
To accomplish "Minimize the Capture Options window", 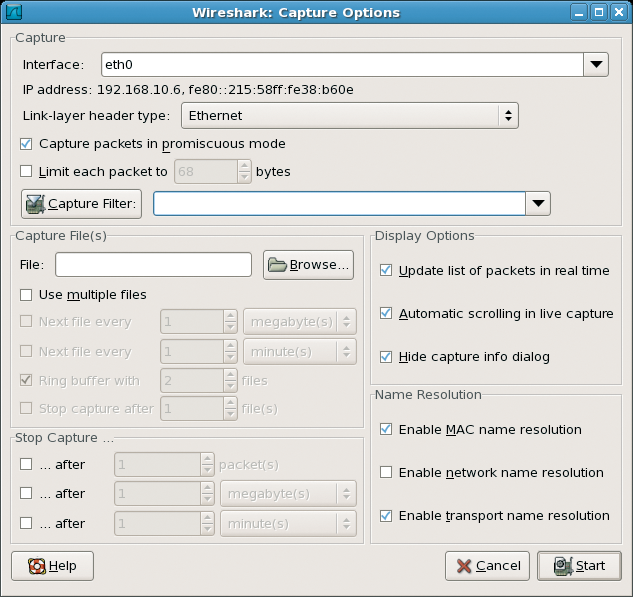I will (x=579, y=12).
